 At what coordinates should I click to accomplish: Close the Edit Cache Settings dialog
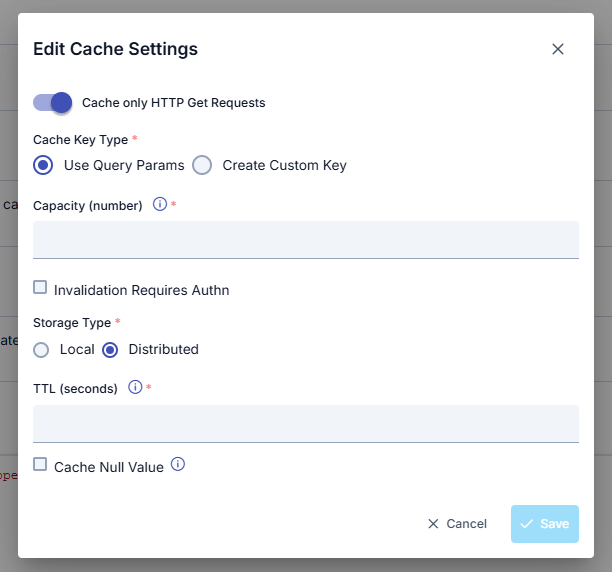pyautogui.click(x=558, y=49)
